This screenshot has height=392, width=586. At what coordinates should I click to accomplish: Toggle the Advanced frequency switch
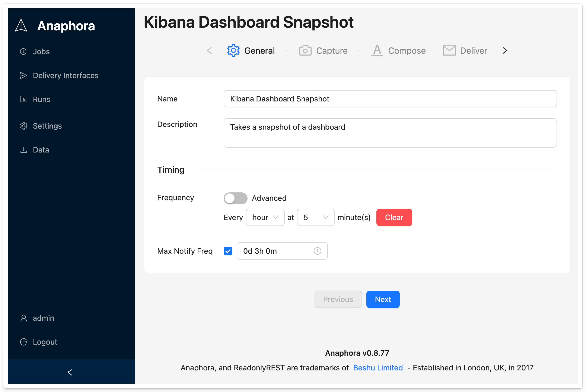[235, 198]
